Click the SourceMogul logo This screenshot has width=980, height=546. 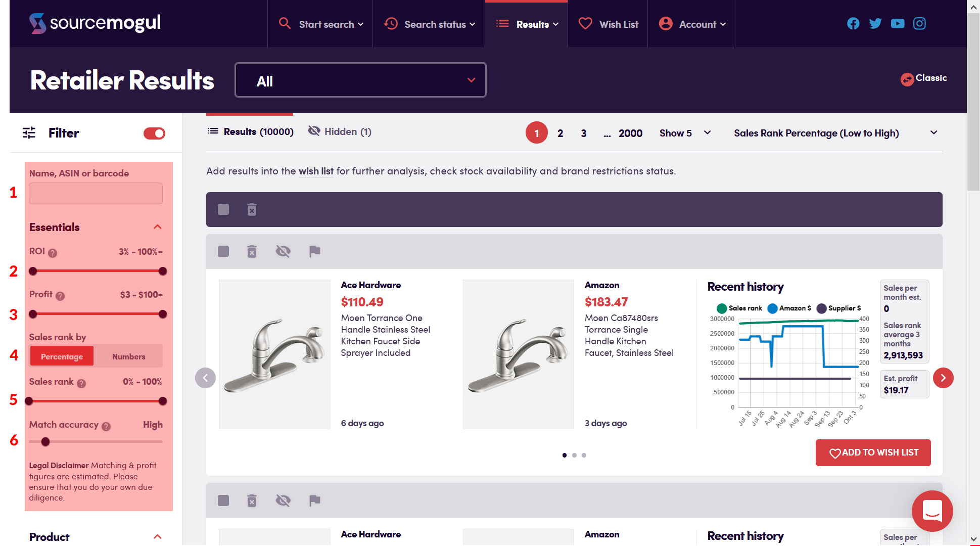95,23
